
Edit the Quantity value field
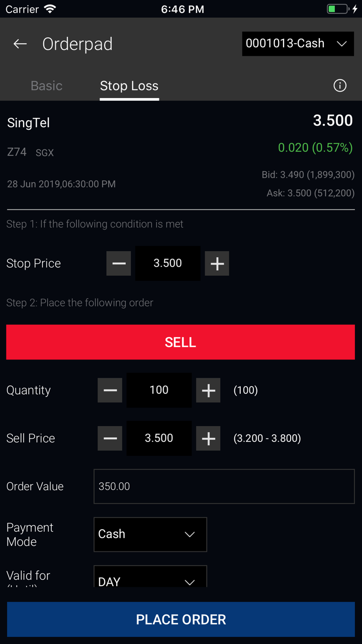click(x=159, y=390)
